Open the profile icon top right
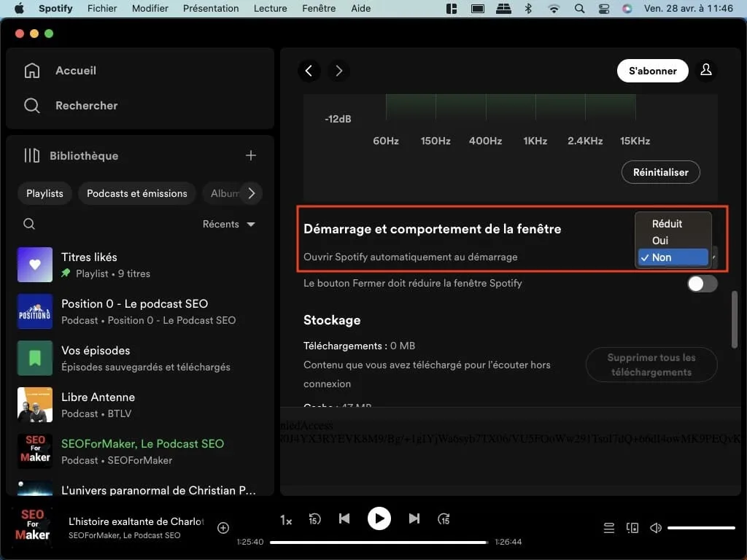Screen dimensions: 747x560 [705, 71]
